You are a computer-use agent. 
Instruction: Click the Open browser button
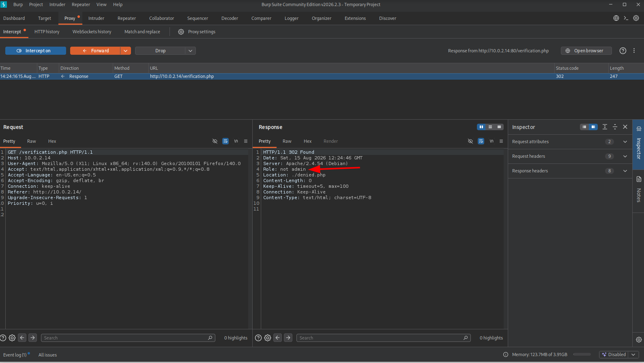(x=586, y=51)
